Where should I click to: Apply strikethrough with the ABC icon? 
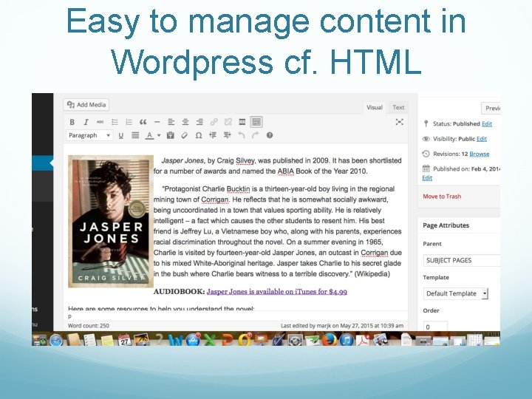[100, 122]
